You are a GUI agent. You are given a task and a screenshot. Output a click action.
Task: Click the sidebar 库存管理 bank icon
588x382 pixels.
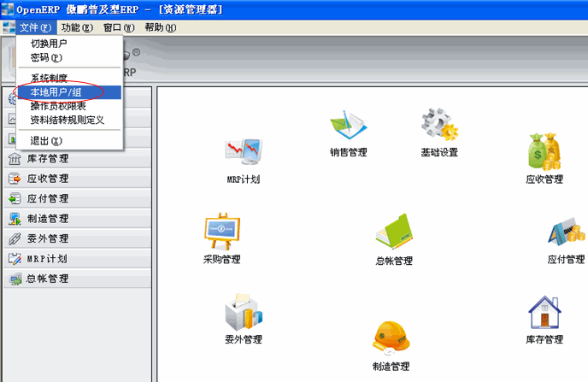click(15, 159)
